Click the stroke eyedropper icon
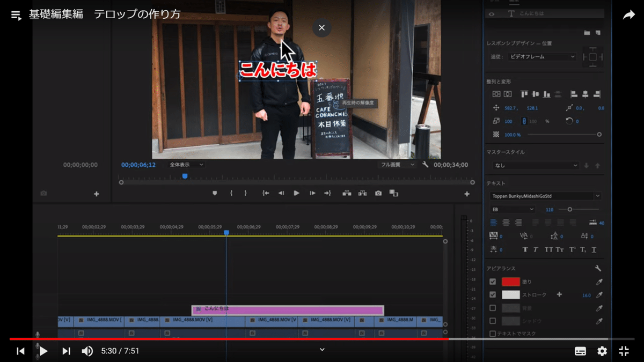Screen dimensions: 644x362 pyautogui.click(x=598, y=294)
